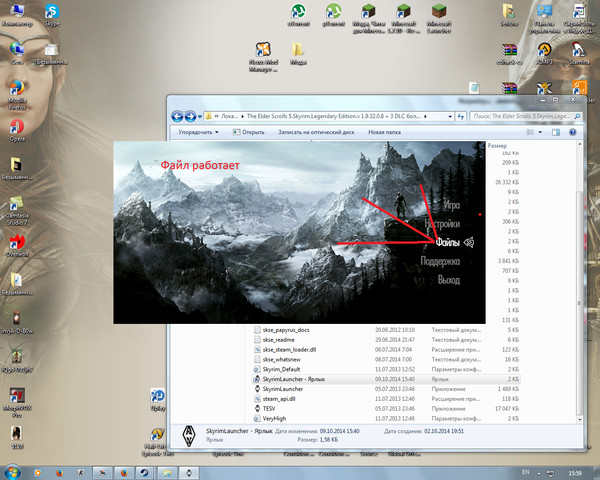
Task: Open the Media Player taskbar icon
Action: (38, 473)
